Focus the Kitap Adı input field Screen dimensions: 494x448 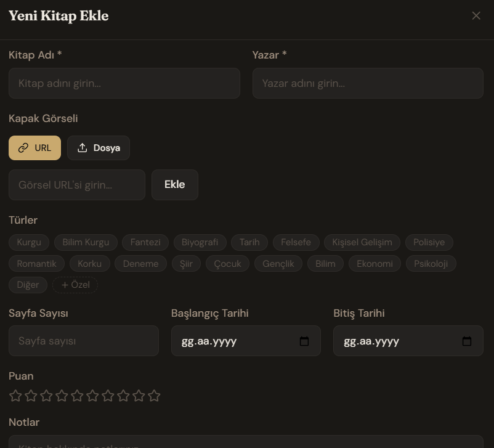(124, 83)
